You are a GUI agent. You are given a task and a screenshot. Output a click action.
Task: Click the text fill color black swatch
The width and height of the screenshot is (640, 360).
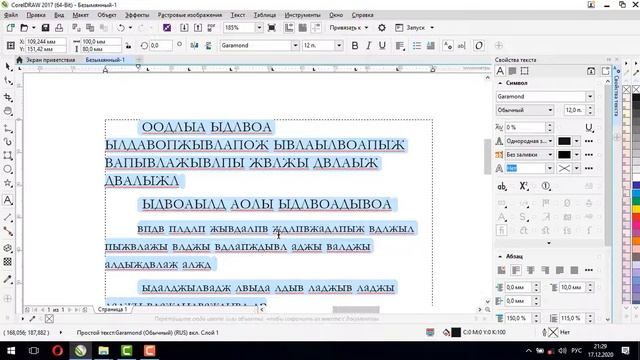(564, 141)
